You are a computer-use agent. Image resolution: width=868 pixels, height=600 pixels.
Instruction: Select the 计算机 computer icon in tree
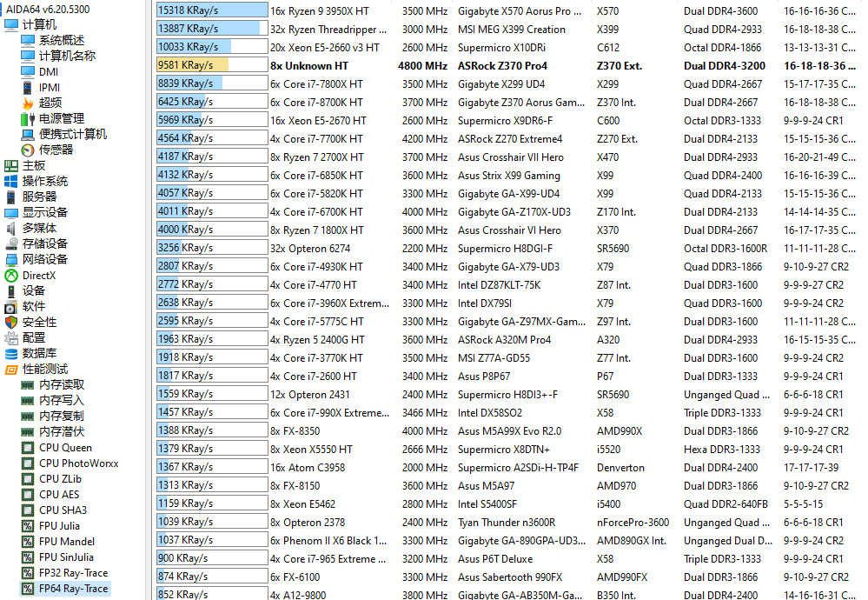click(x=11, y=25)
